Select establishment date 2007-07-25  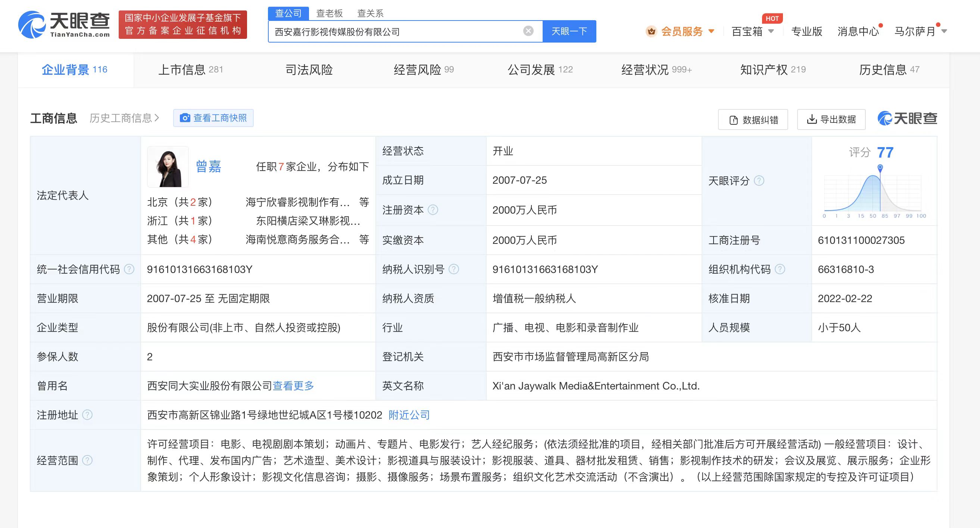coord(520,180)
